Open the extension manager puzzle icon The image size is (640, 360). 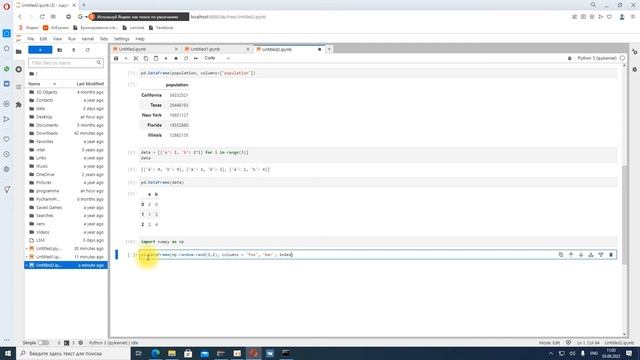[18, 105]
